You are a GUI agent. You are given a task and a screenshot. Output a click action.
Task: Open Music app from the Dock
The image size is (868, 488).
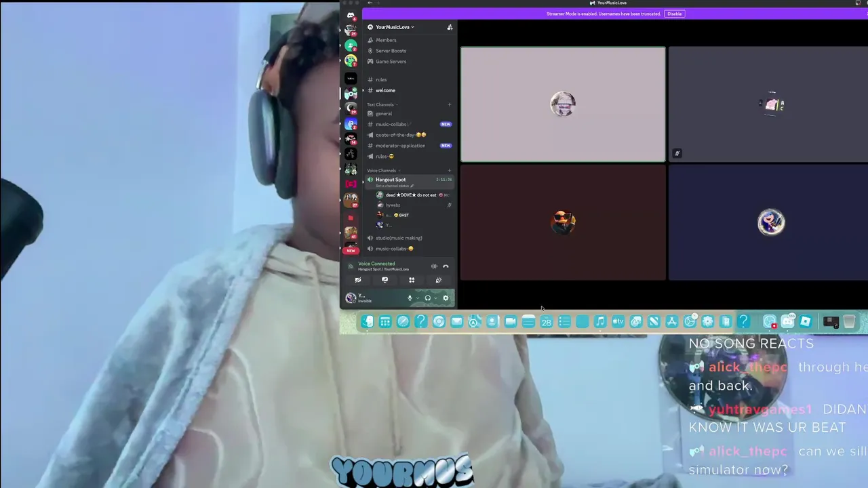600,322
